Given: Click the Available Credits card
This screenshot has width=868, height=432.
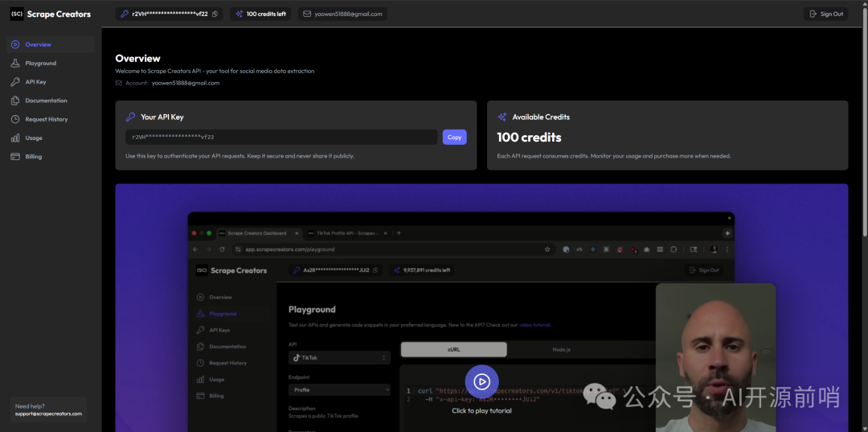Looking at the screenshot, I should pos(667,135).
